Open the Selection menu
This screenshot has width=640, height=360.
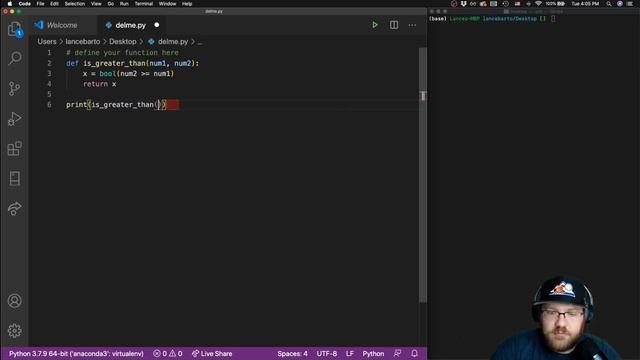pos(75,4)
